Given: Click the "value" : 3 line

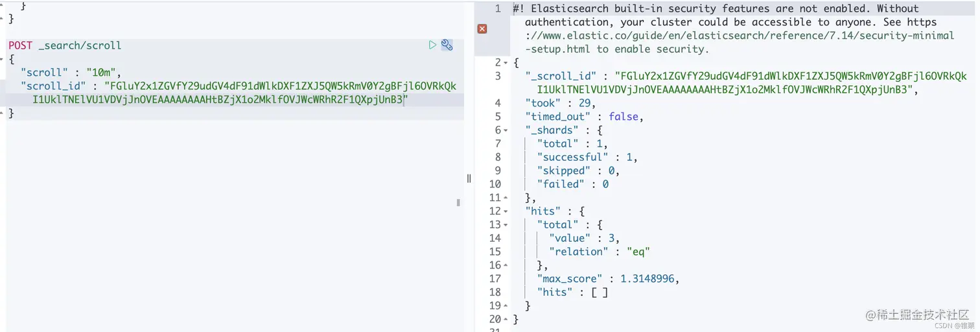Looking at the screenshot, I should click(584, 238).
